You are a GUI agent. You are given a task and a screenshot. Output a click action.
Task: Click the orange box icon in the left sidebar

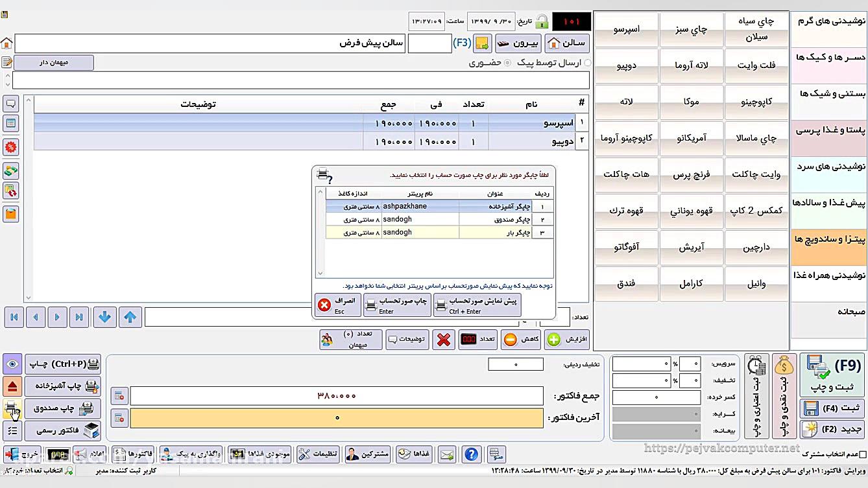coord(11,214)
